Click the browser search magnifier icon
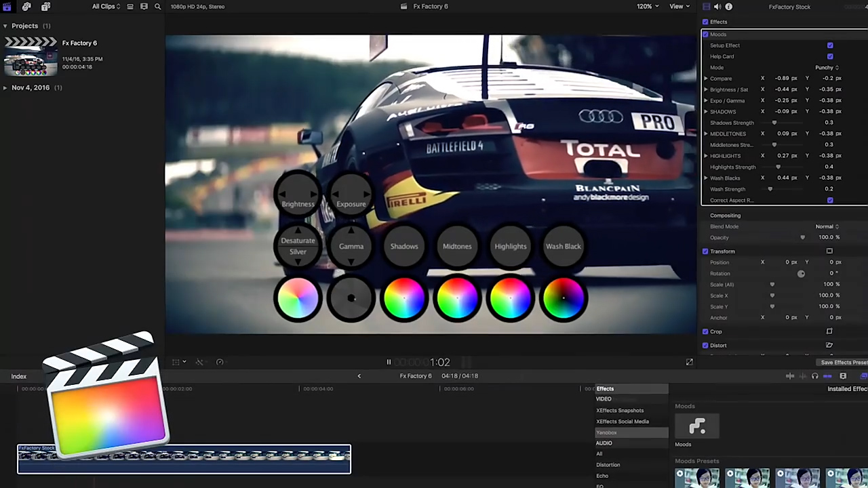 pyautogui.click(x=158, y=7)
